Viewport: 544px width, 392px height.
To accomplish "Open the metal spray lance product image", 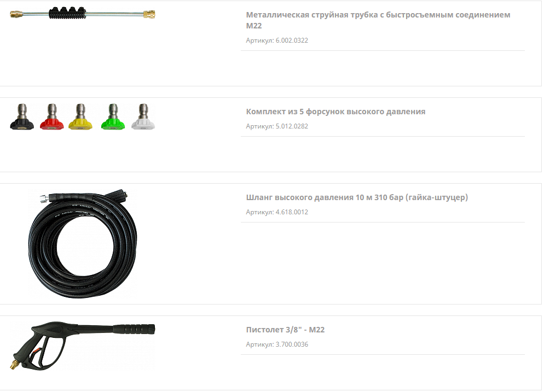I will 82,13.
